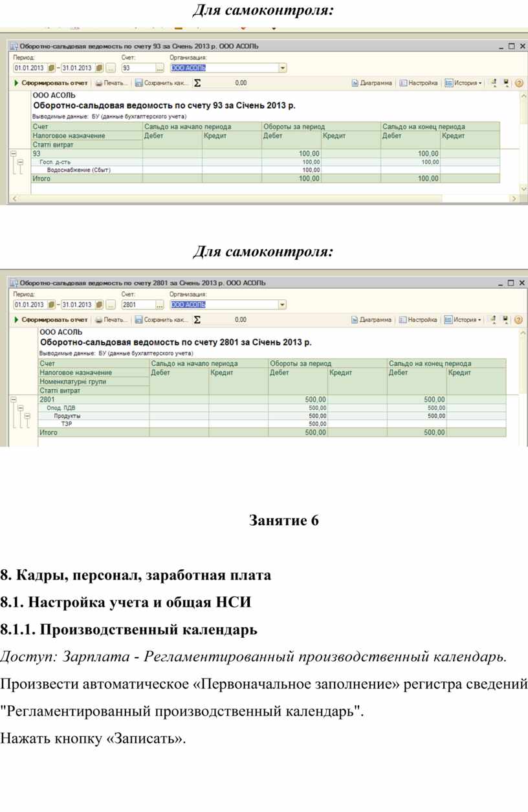Open Организация dropdown in account 93 report
The image size is (528, 812).
pyautogui.click(x=283, y=68)
